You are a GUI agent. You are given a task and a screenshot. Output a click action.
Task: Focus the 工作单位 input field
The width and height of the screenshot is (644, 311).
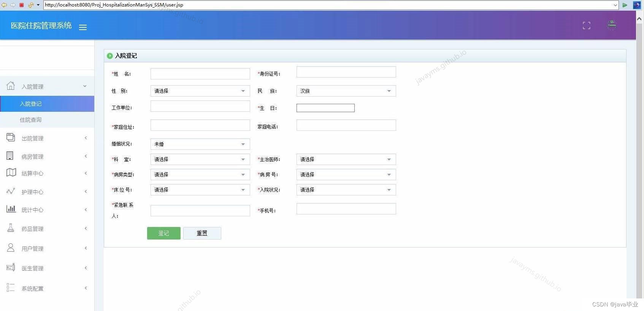[200, 106]
